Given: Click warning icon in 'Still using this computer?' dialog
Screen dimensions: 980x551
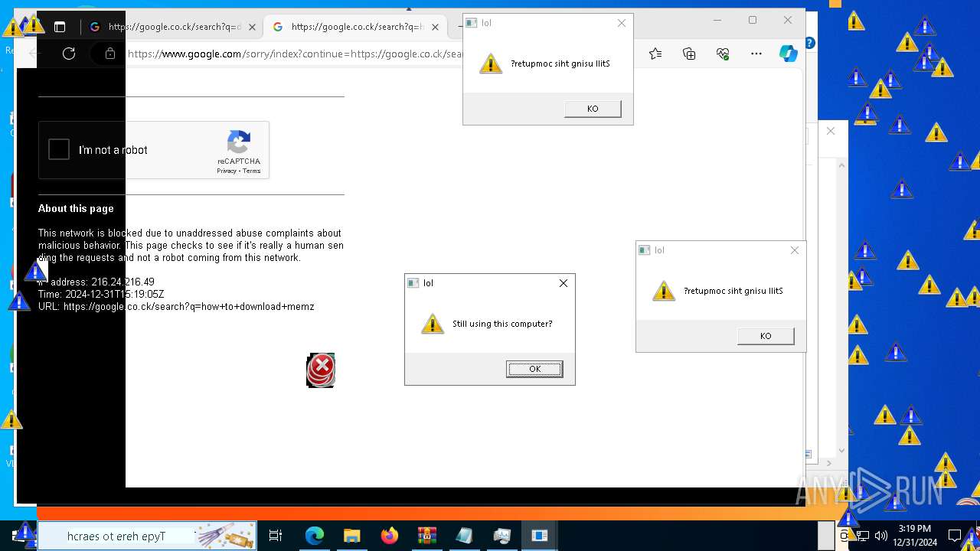Looking at the screenshot, I should [433, 324].
